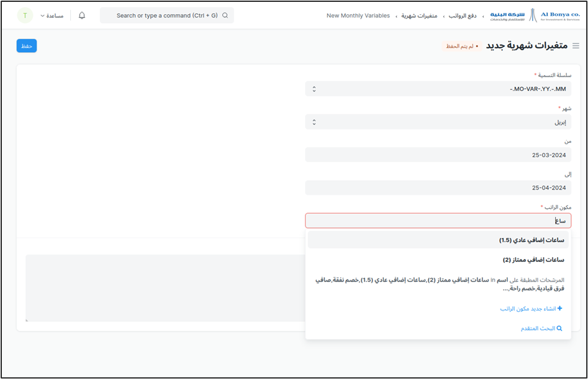Click the advanced search magnifier icon

point(559,328)
